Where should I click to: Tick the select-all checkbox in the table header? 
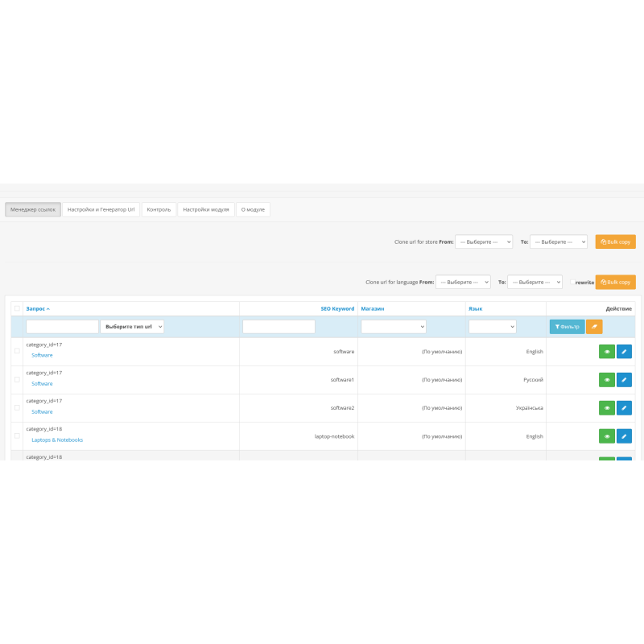tap(17, 308)
